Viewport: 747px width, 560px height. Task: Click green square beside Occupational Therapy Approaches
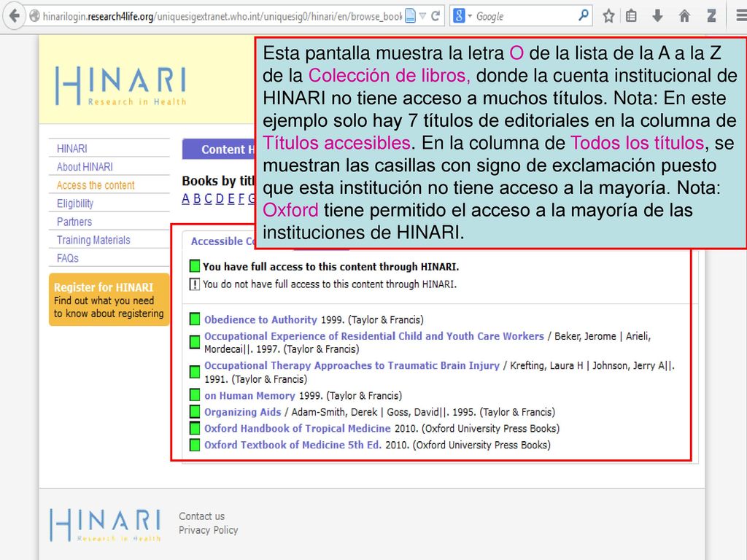pos(194,372)
